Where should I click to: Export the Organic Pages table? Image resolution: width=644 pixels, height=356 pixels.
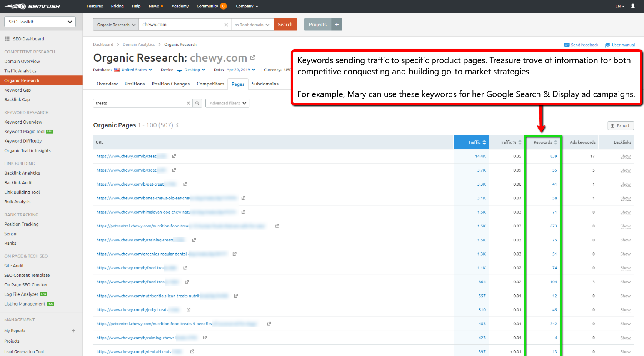(621, 126)
